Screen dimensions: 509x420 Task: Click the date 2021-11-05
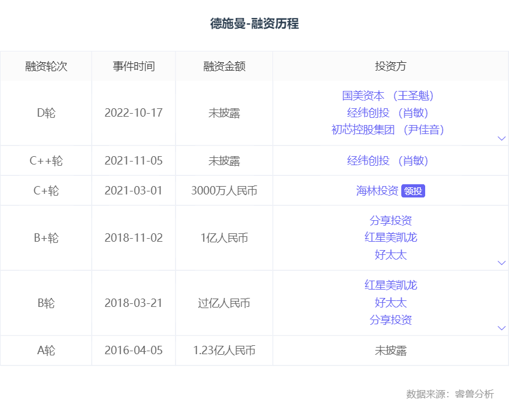coord(134,160)
